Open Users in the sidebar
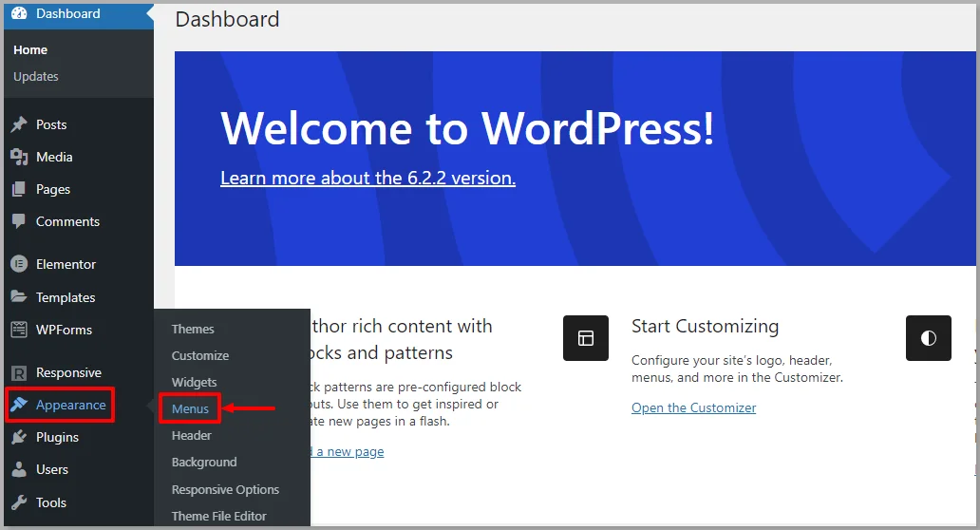This screenshot has width=980, height=530. [x=52, y=469]
